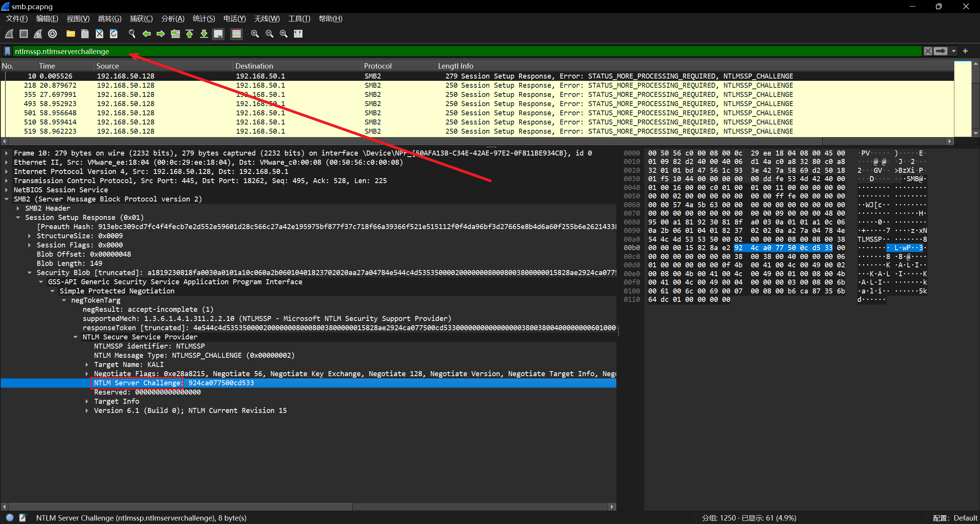The width and height of the screenshot is (980, 524).
Task: Reload the capture file icon
Action: [x=114, y=34]
